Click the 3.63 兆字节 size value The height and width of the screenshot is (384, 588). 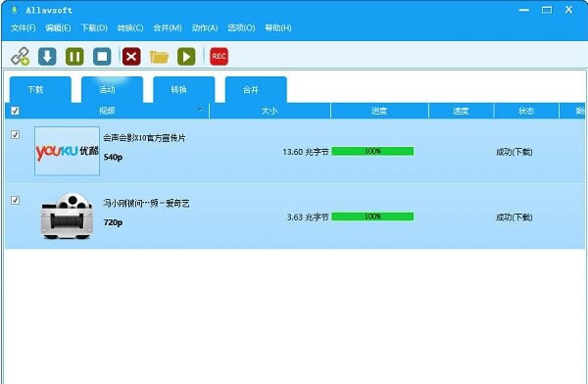308,217
